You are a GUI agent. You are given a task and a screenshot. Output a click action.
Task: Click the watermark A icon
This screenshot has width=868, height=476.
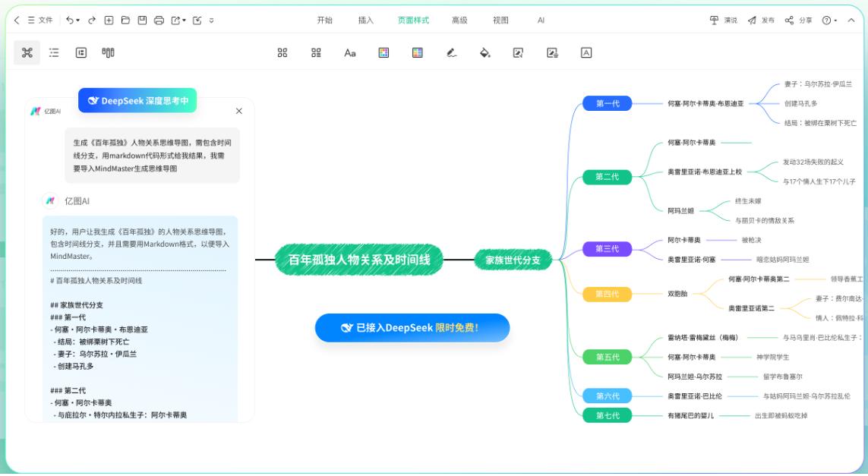[586, 52]
